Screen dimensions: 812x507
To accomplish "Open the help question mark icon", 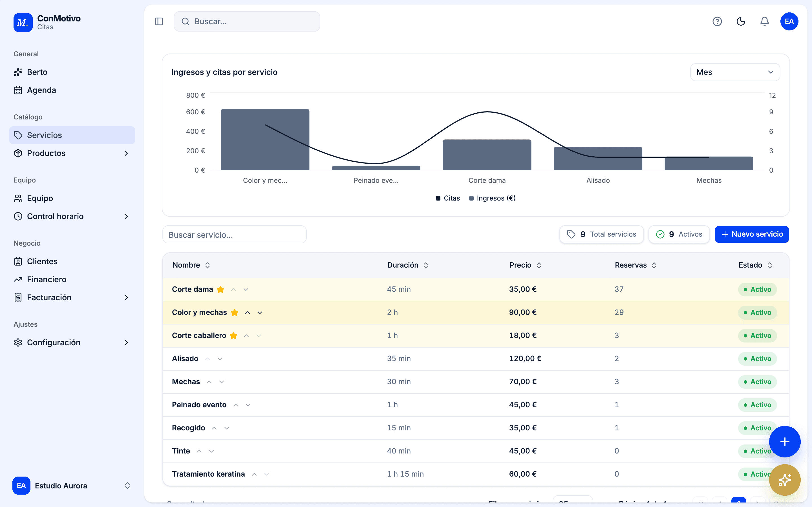I will [717, 21].
